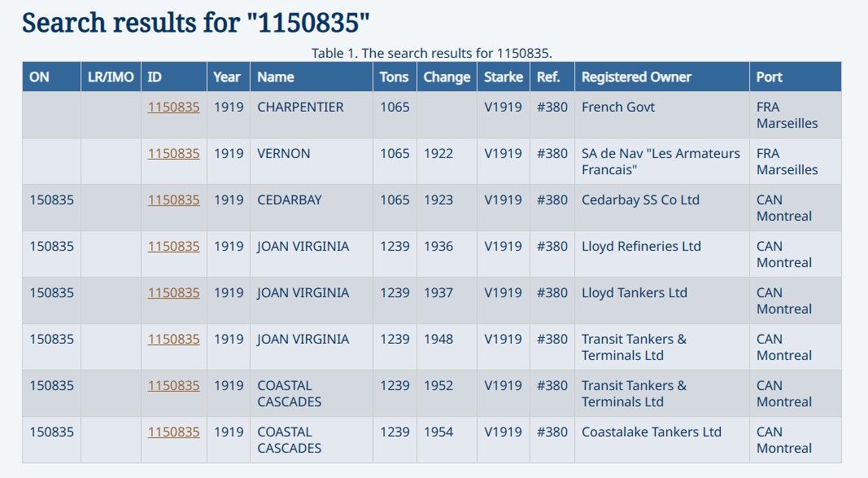Viewport: 868px width, 478px height.
Task: Click the Port column header
Action: 769,77
